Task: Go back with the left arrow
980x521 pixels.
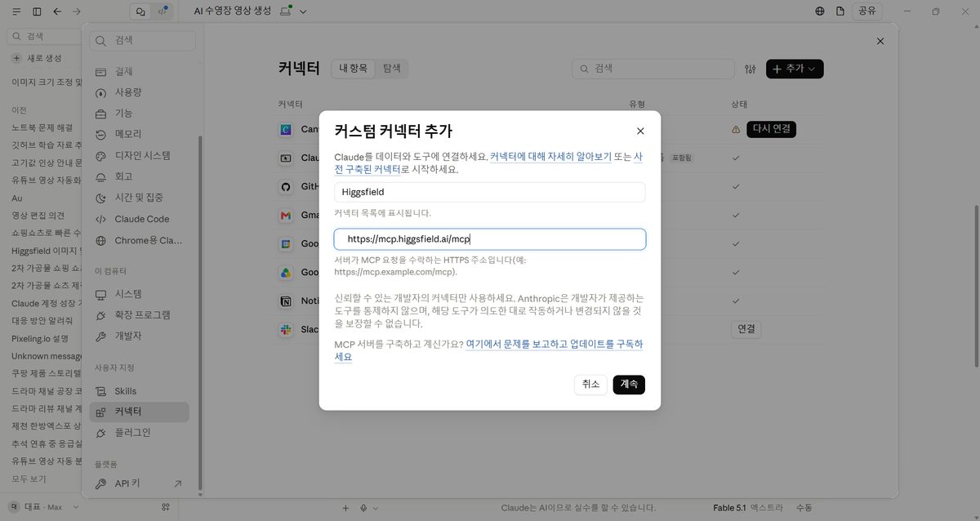Action: (x=57, y=11)
